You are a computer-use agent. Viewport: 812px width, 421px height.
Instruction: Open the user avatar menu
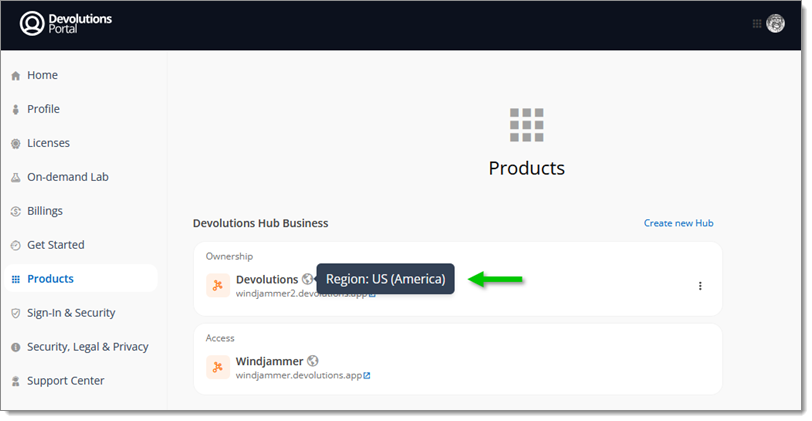[x=775, y=24]
